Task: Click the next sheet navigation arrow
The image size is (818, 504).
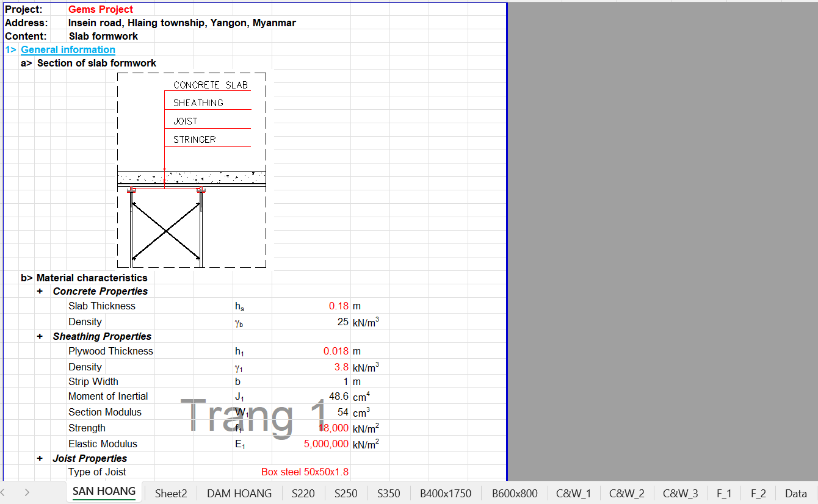Action: point(27,492)
